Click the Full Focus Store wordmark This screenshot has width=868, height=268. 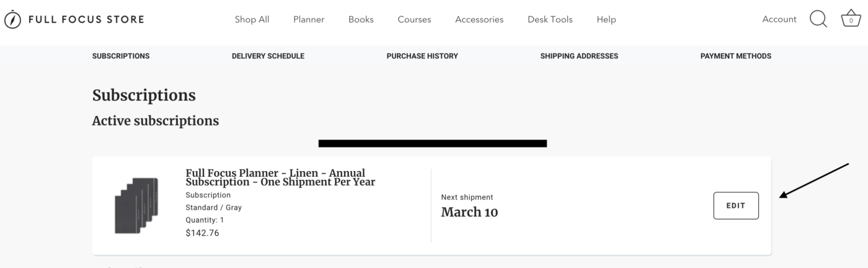[x=86, y=19]
